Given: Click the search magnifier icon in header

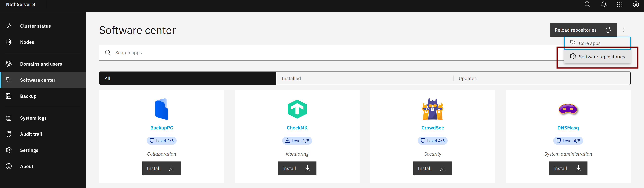Looking at the screenshot, I should click(x=587, y=5).
